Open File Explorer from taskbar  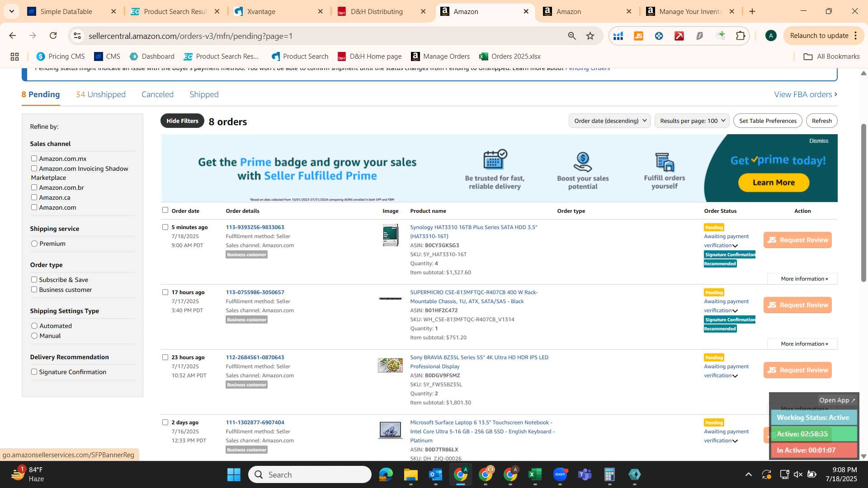point(410,474)
